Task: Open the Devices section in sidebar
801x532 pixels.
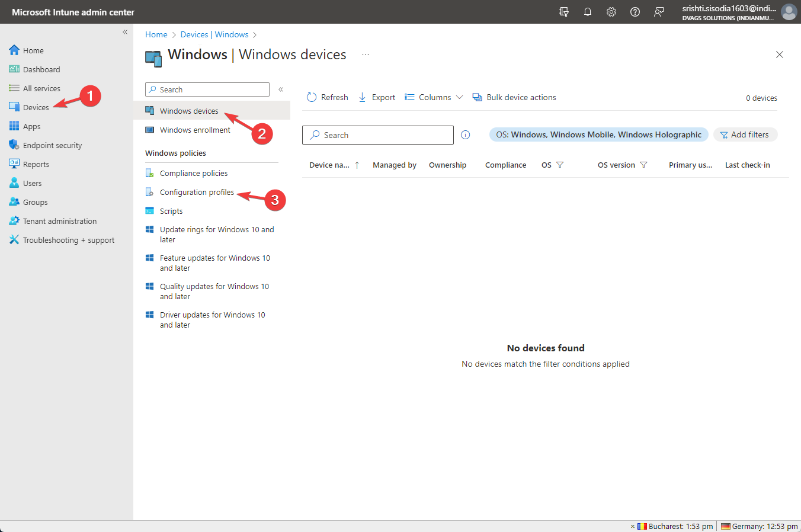Action: coord(36,107)
